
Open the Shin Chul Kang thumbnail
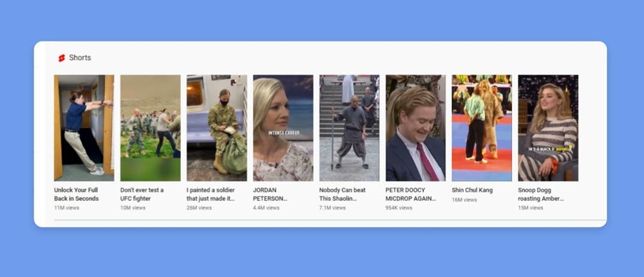482,128
